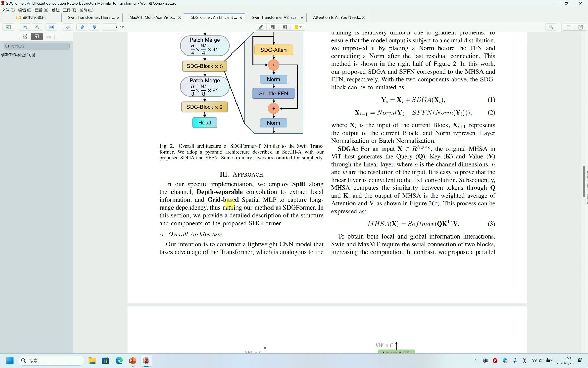The height and width of the screenshot is (368, 588).
Task: Open Microsoft Store from the taskbar
Action: [x=106, y=361]
